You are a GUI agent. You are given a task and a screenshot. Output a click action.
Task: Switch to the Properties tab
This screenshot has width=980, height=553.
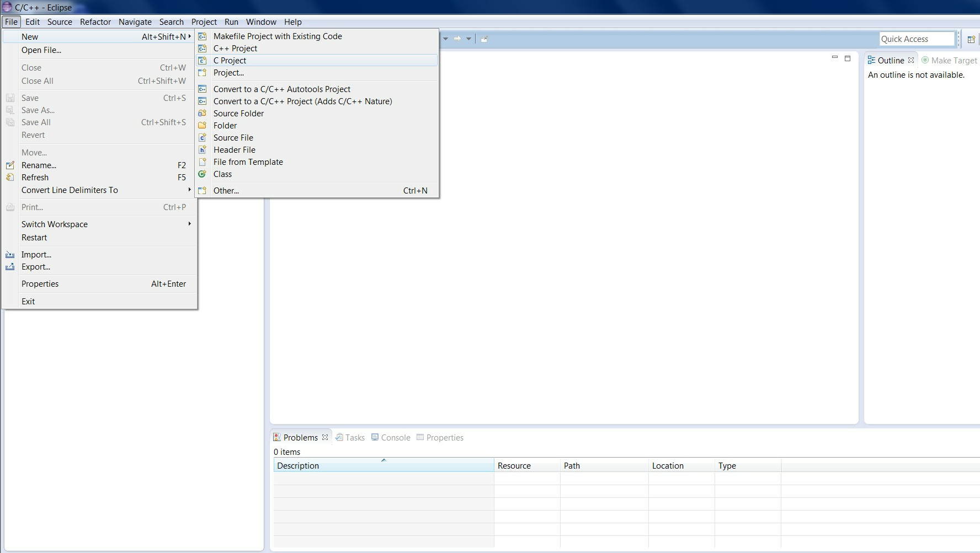click(440, 437)
